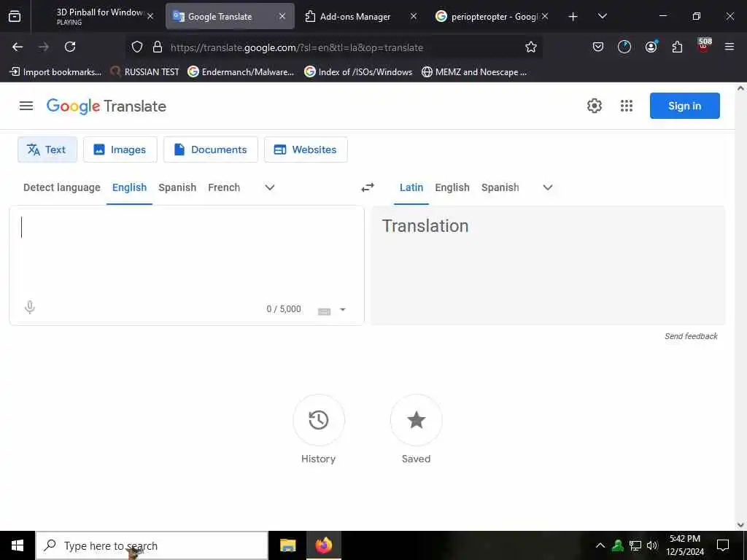
Task: Click the taskbar clock showing 5:42 PM
Action: 684,545
